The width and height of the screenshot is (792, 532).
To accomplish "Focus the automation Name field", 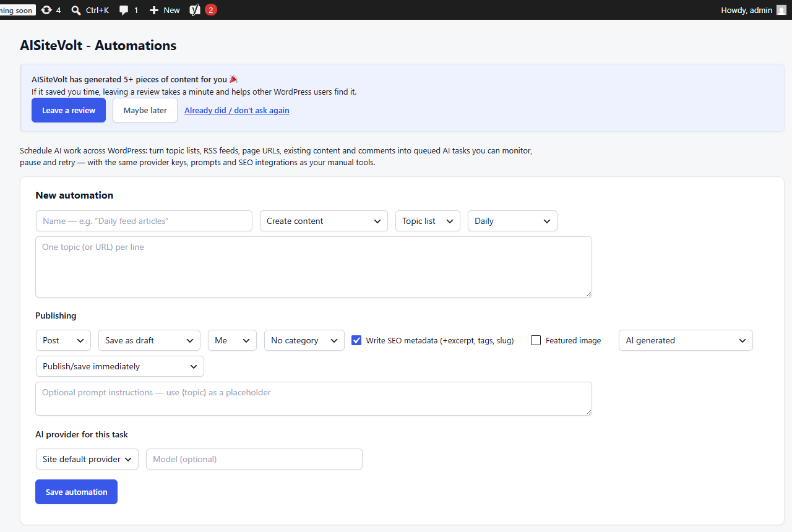I will coord(144,221).
